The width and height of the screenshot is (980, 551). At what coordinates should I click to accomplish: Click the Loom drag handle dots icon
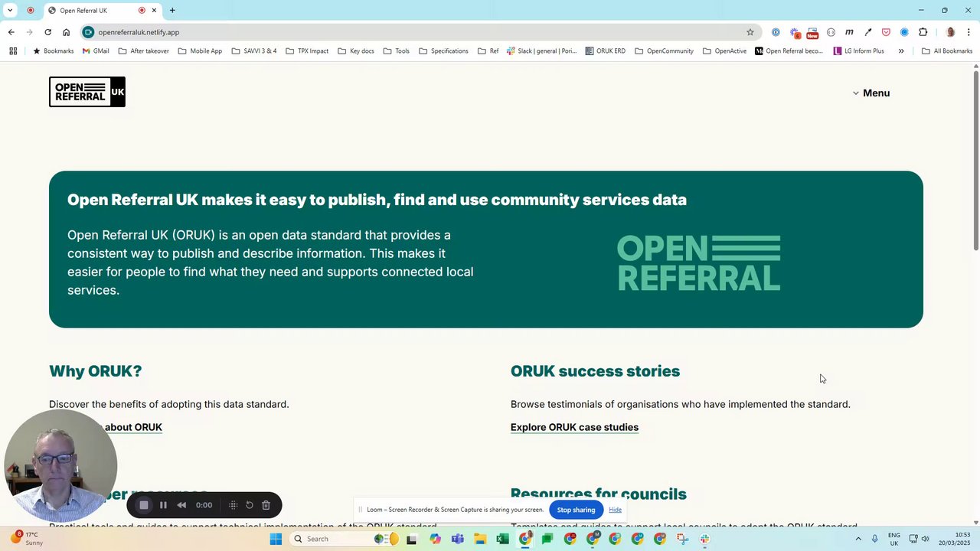click(233, 505)
